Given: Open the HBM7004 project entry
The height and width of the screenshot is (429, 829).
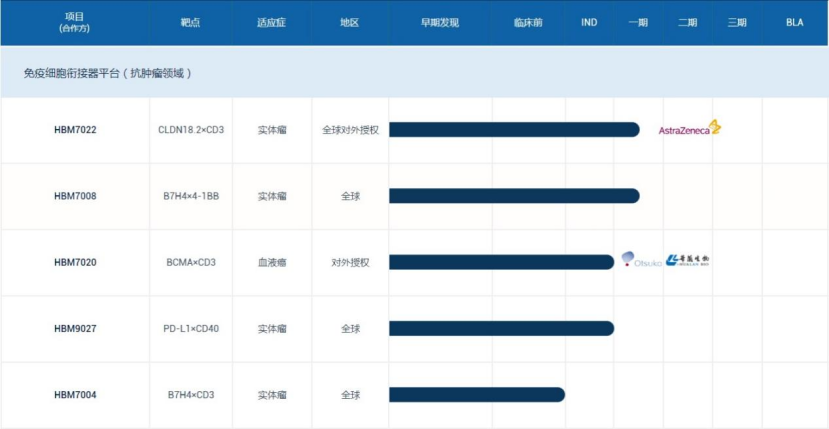Looking at the screenshot, I should click(75, 395).
